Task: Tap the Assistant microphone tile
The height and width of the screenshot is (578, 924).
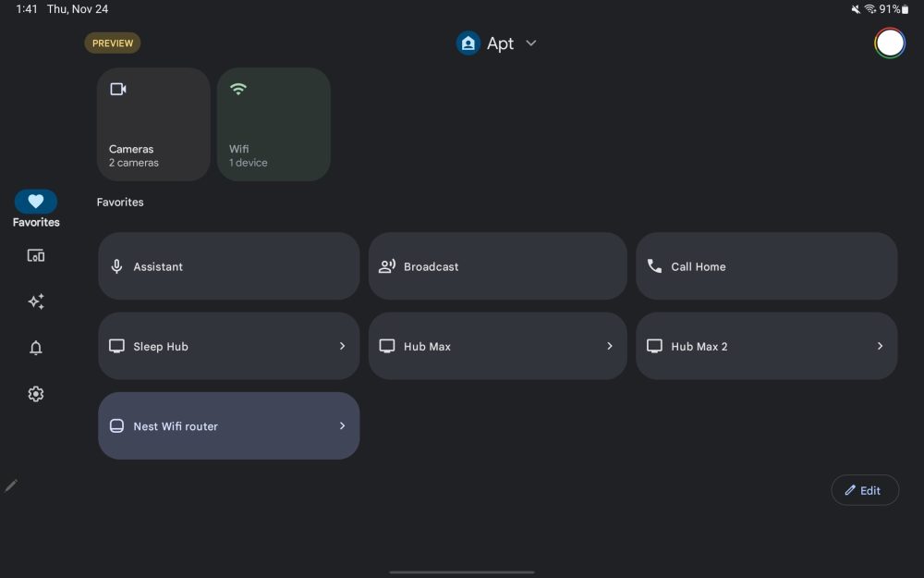Action: pos(228,266)
